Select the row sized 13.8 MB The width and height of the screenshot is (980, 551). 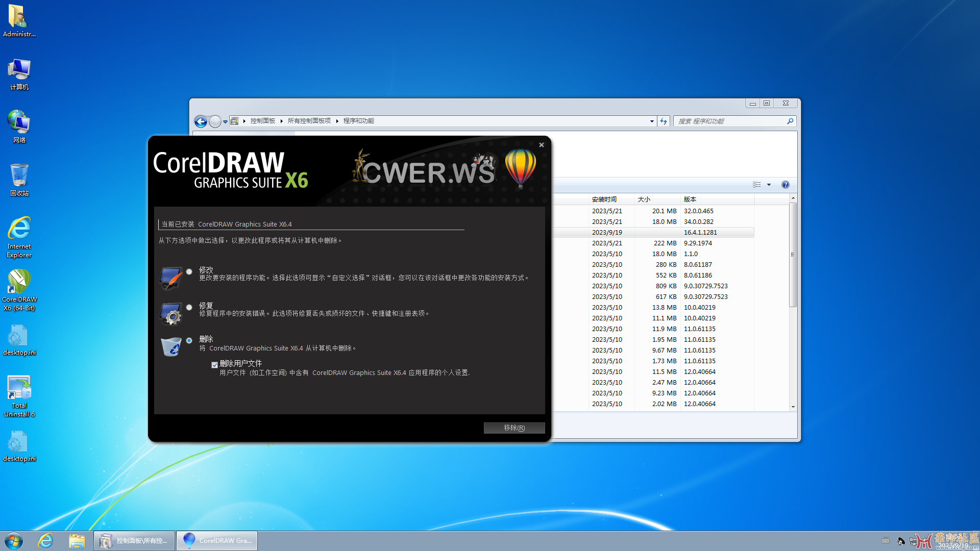coord(653,307)
